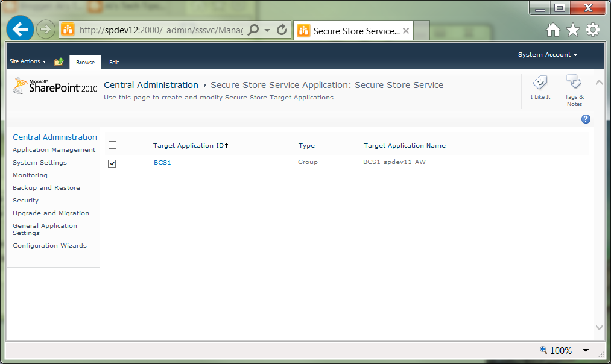This screenshot has width=611, height=364.
Task: Maximize the browser window
Action: click(560, 8)
